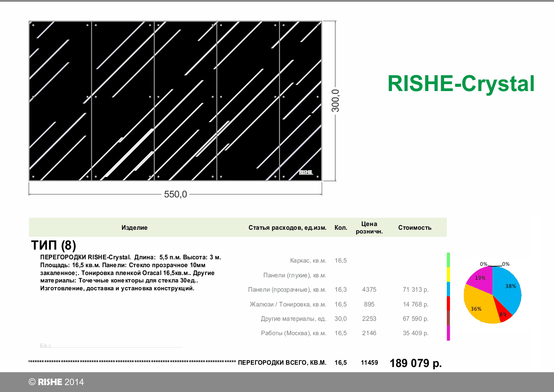The width and height of the screenshot is (554, 392).
Task: Click the Жалюзи / Тонировка, кв.м. label
Action: click(x=288, y=304)
